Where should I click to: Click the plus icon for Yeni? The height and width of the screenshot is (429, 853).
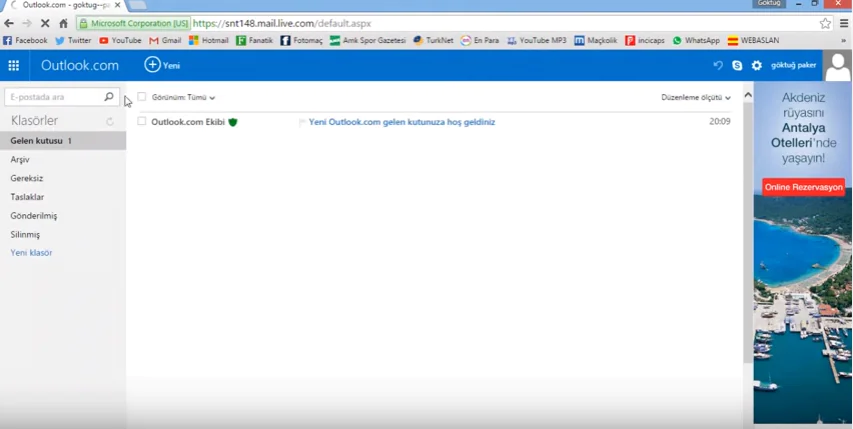click(152, 65)
